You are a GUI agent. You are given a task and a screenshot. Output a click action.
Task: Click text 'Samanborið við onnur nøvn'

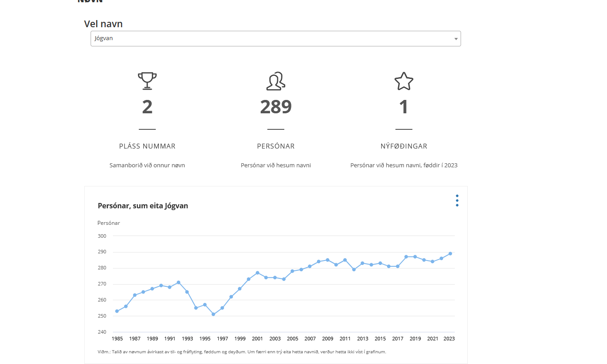point(147,165)
